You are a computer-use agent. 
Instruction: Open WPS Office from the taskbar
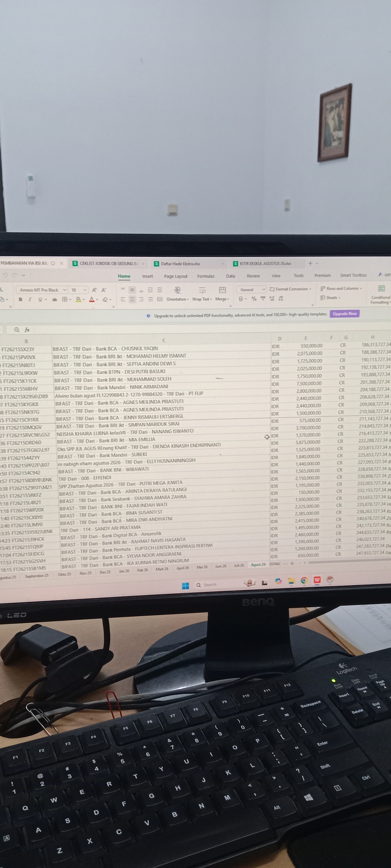pos(317,580)
